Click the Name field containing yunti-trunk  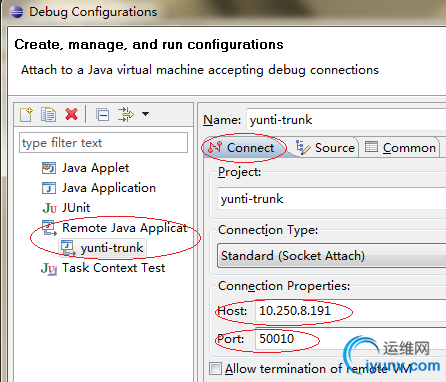tap(346, 120)
